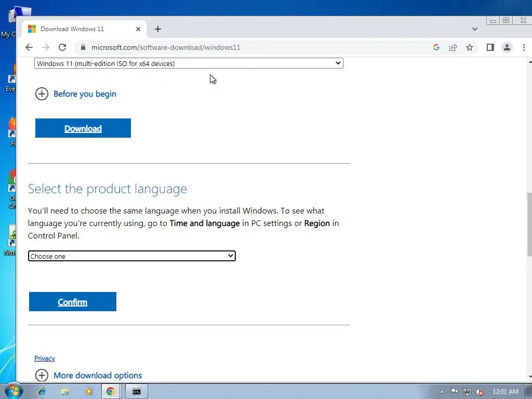
Task: Open Windows Media Player from the taskbar
Action: tap(88, 391)
